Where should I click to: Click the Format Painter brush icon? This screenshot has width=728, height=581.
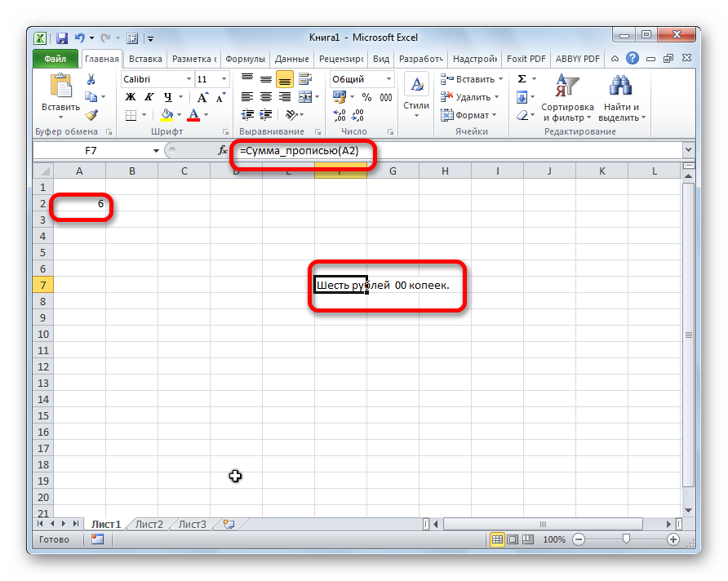click(x=91, y=115)
